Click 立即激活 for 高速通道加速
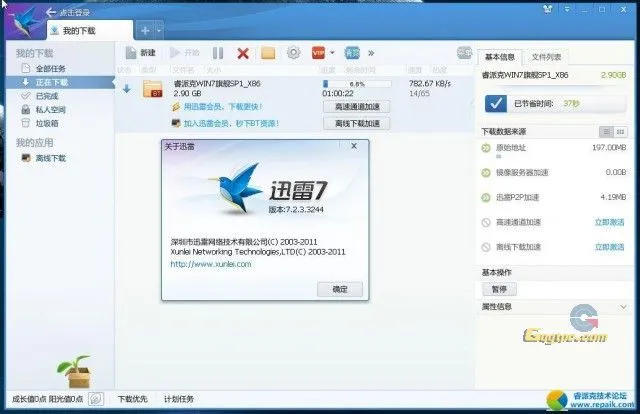640x414 pixels. (609, 223)
